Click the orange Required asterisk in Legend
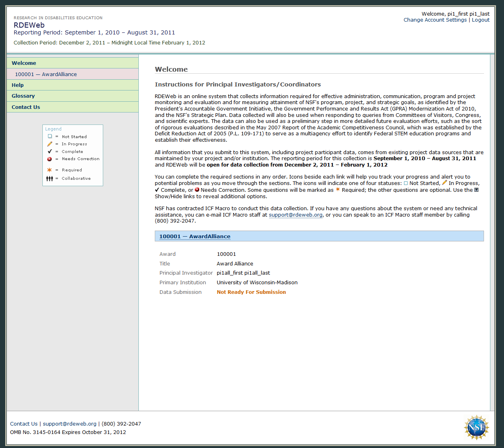The image size is (504, 448). click(50, 170)
